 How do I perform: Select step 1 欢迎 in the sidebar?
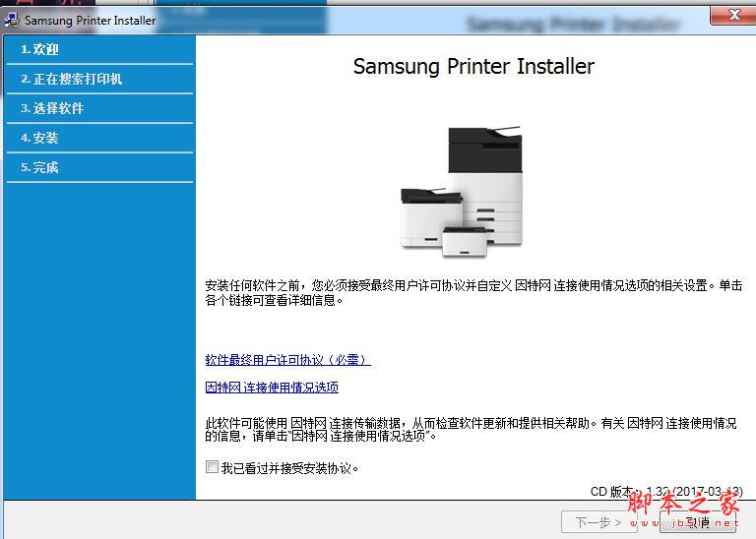[99, 49]
